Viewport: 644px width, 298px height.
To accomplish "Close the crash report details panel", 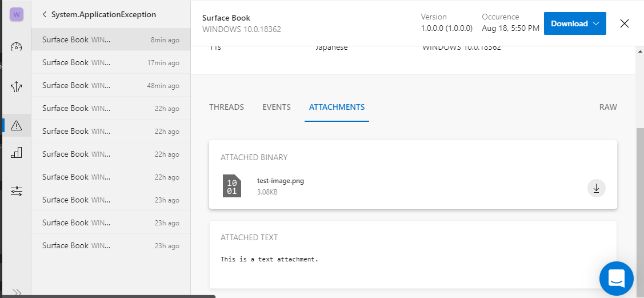I will 624,23.
